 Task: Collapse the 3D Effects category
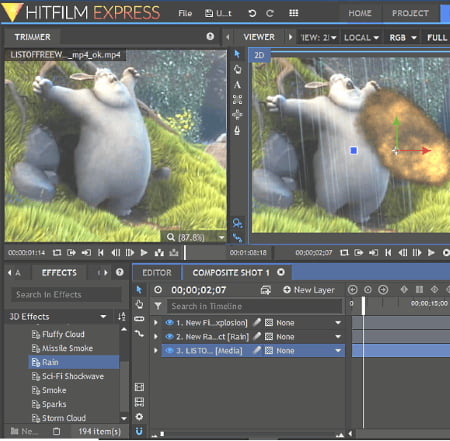coord(103,316)
